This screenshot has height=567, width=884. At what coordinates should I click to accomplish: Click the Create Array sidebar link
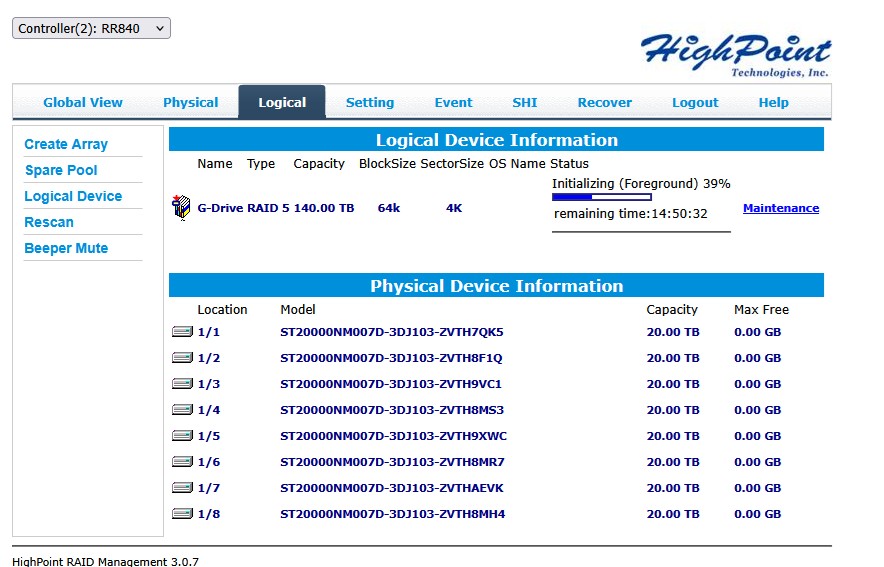[x=66, y=144]
